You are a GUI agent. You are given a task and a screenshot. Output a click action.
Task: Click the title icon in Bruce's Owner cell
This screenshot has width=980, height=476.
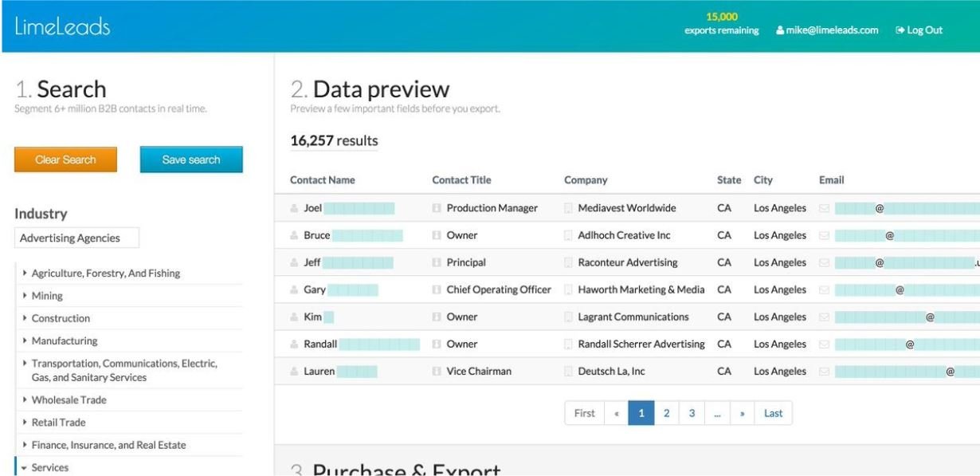click(437, 236)
